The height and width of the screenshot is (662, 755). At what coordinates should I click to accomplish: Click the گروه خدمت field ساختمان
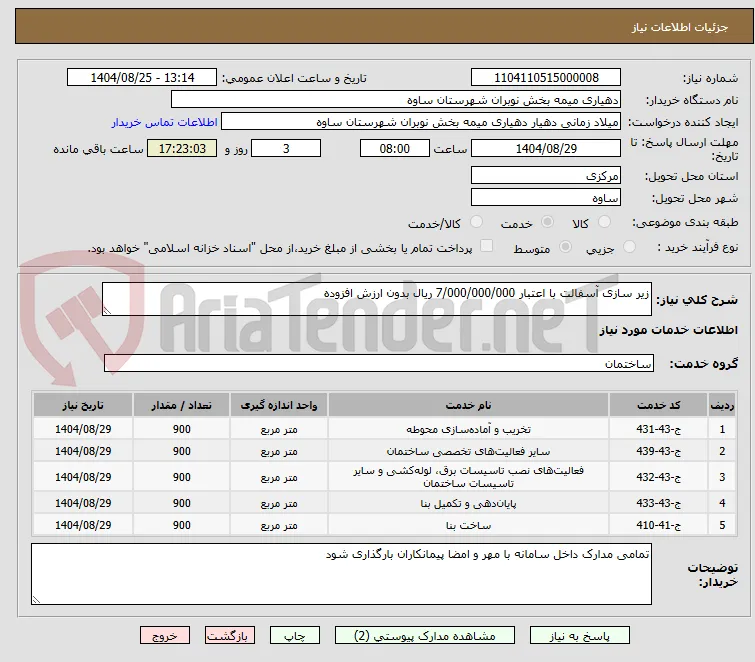[379, 363]
